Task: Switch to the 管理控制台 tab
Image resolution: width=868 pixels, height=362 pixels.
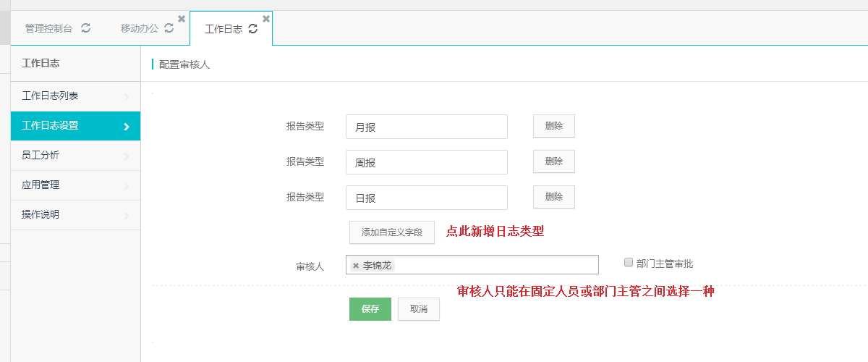Action: (48, 28)
